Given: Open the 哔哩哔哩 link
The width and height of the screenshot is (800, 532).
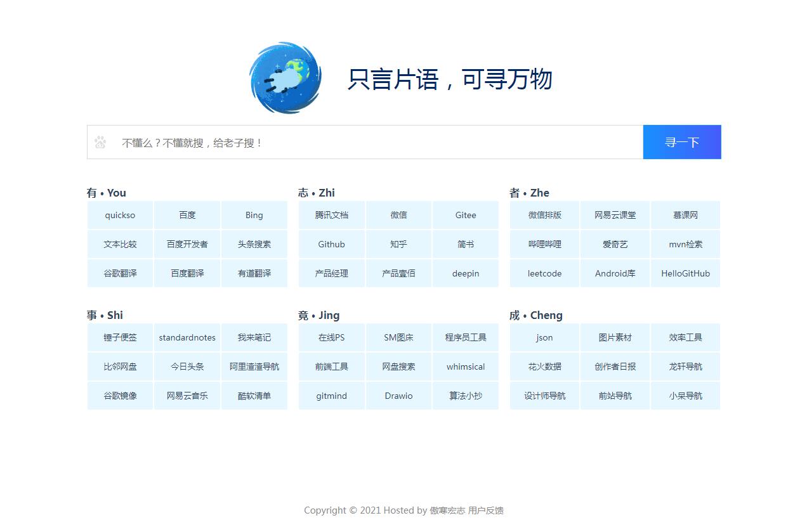Looking at the screenshot, I should [x=544, y=244].
